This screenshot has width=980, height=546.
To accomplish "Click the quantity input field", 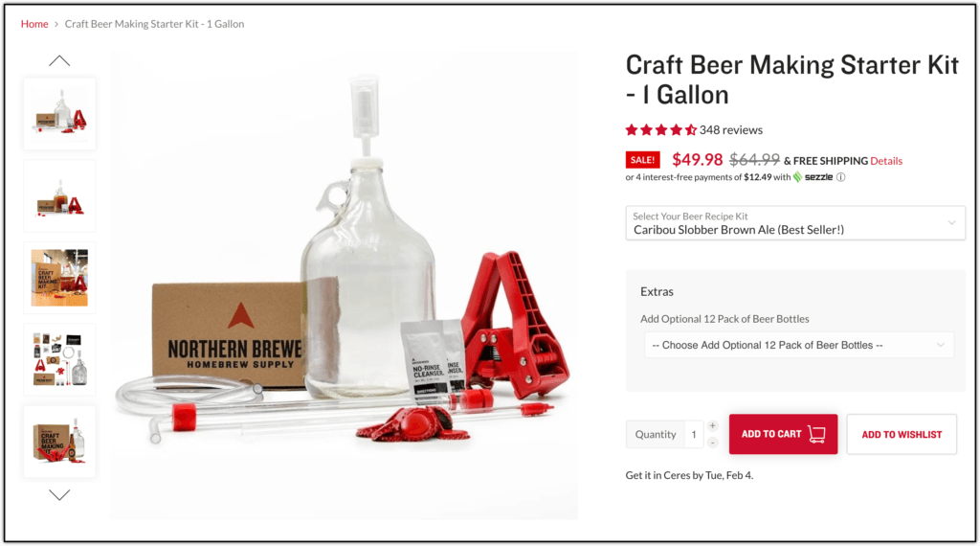I will tap(694, 434).
